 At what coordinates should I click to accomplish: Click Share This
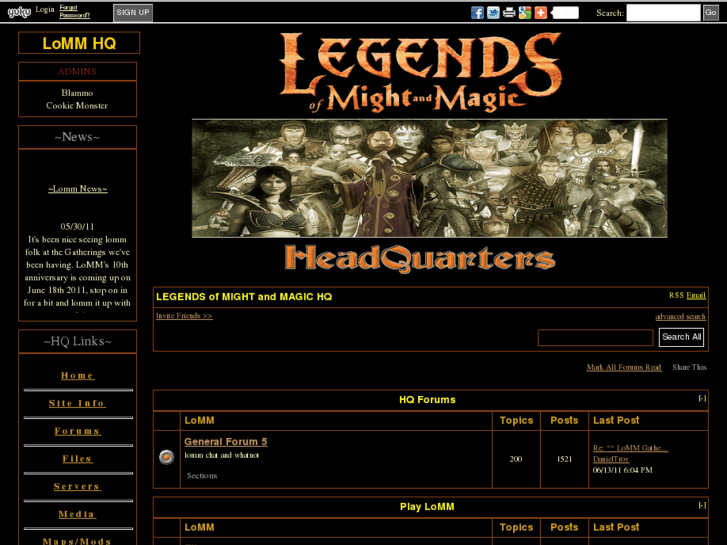point(689,367)
